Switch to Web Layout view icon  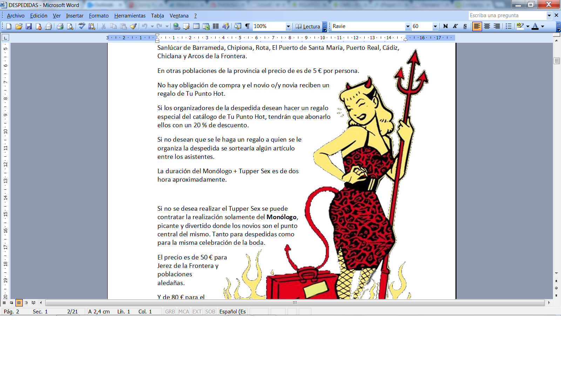12,303
